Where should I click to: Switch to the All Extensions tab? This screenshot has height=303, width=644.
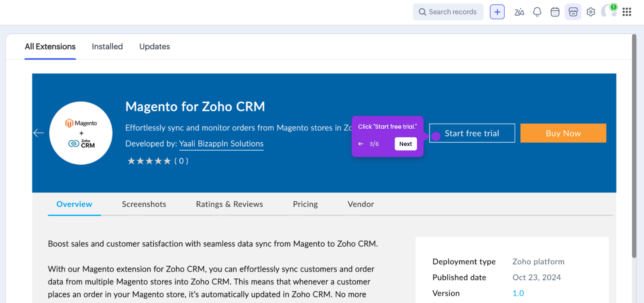click(50, 46)
